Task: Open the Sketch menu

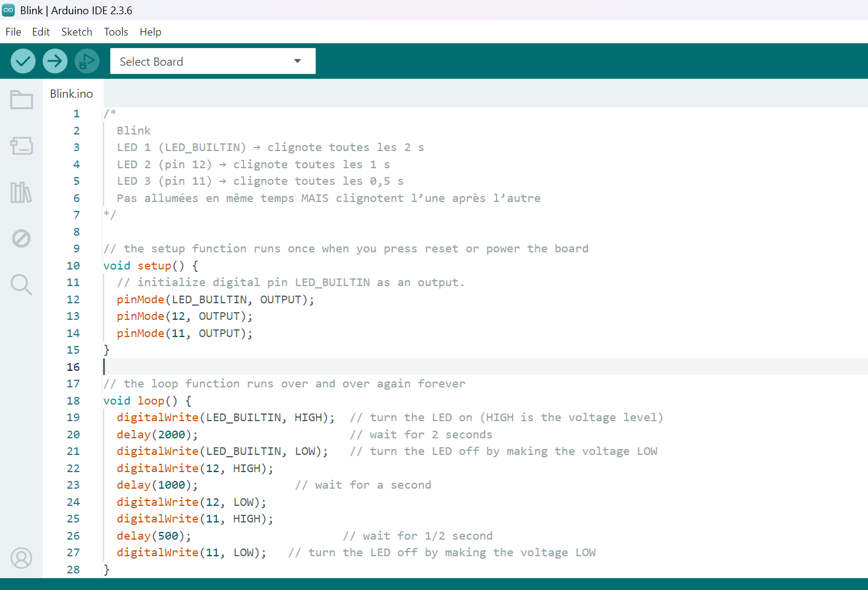Action: [x=76, y=32]
